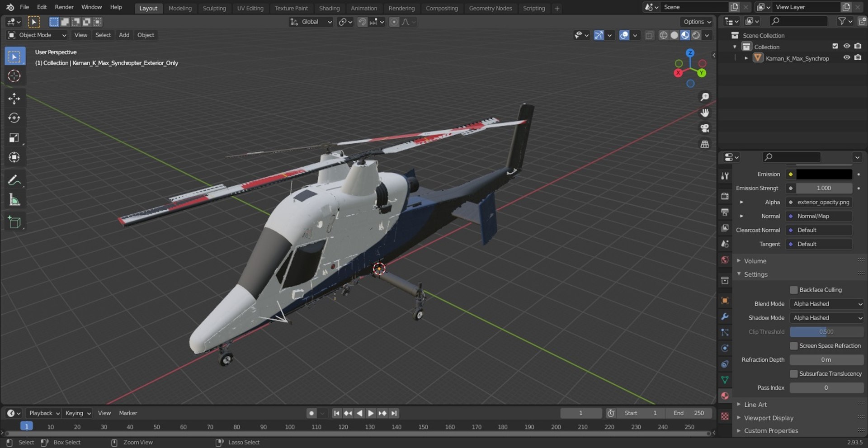The width and height of the screenshot is (868, 448).
Task: Open Render properties tab
Action: 725,196
